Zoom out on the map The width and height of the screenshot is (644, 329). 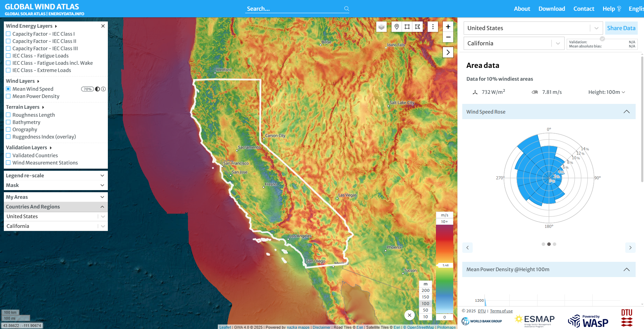pos(448,37)
